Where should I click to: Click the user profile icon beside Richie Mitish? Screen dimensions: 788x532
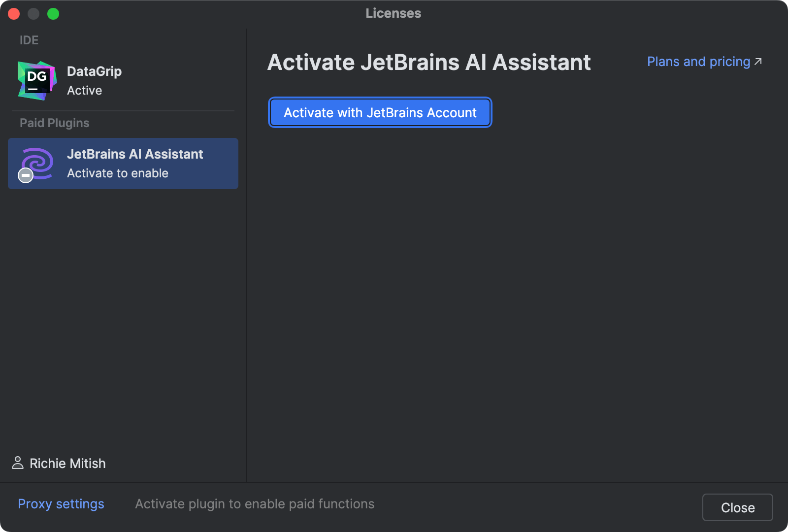18,463
